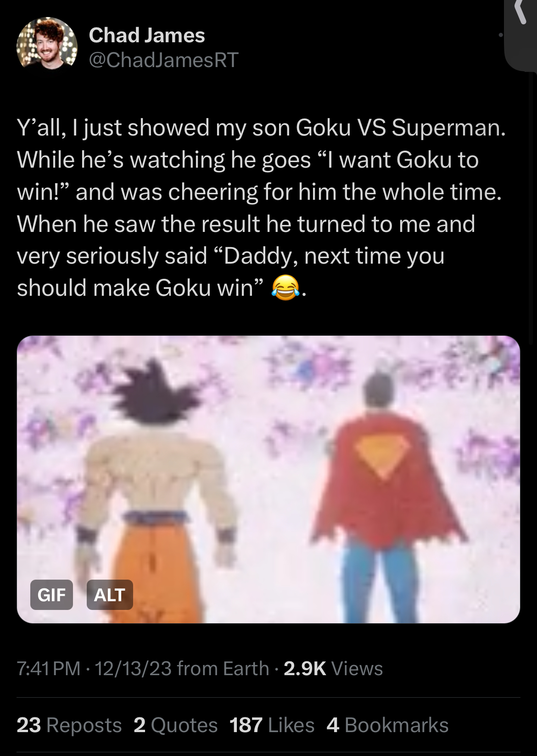537x756 pixels.
Task: Show the ALT image description badge
Action: pos(110,594)
